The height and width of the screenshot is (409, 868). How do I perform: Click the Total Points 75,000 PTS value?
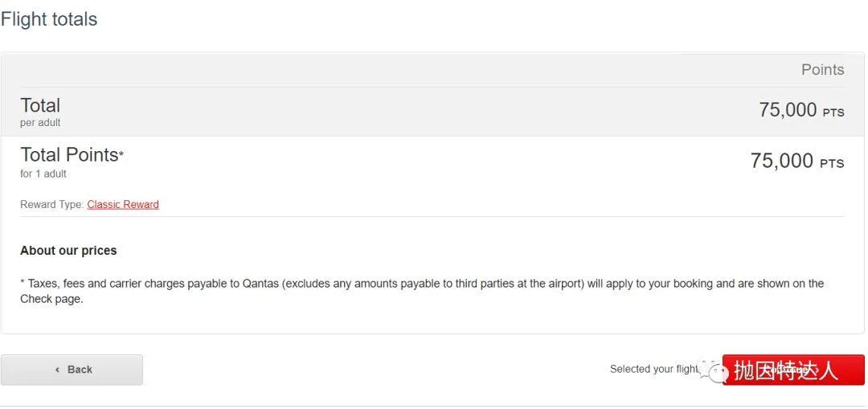point(797,161)
